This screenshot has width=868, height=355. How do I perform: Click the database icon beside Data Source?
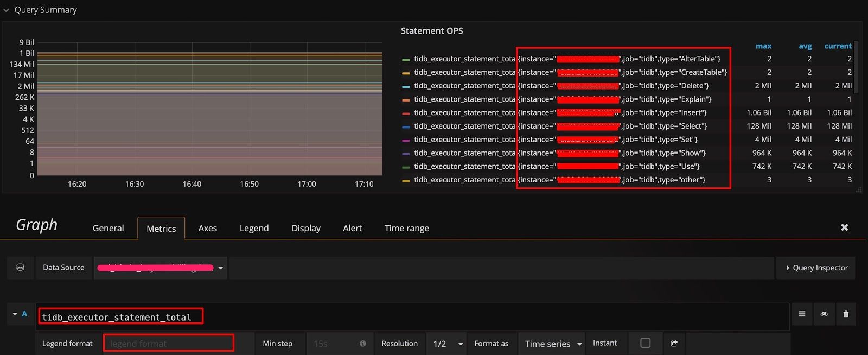[20, 268]
